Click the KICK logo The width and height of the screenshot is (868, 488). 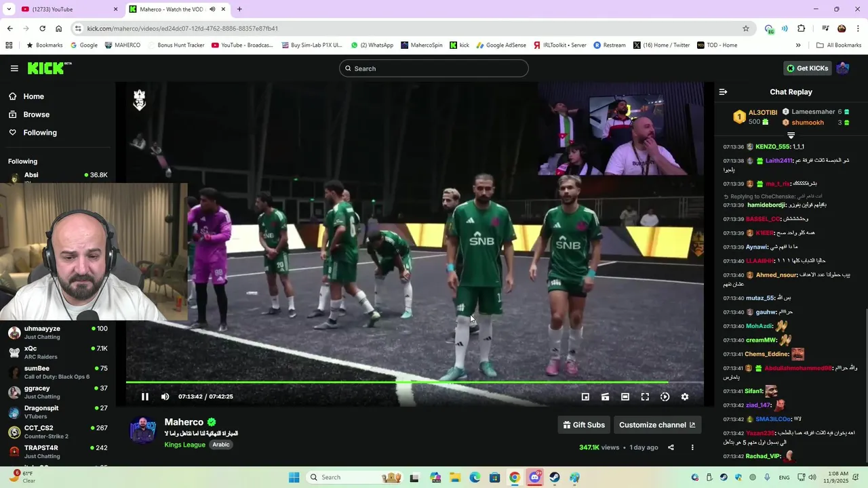[x=49, y=68]
